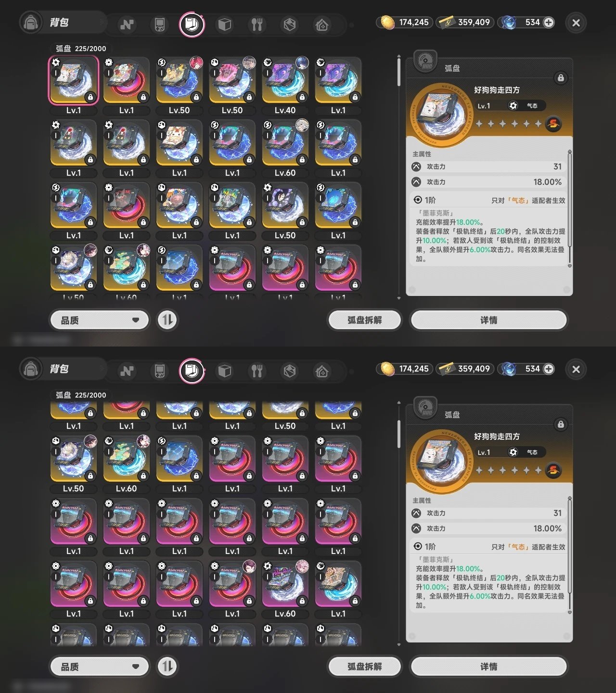Toggle the lock icon in upper disc detail panel
This screenshot has height=693, width=616.
coord(561,78)
